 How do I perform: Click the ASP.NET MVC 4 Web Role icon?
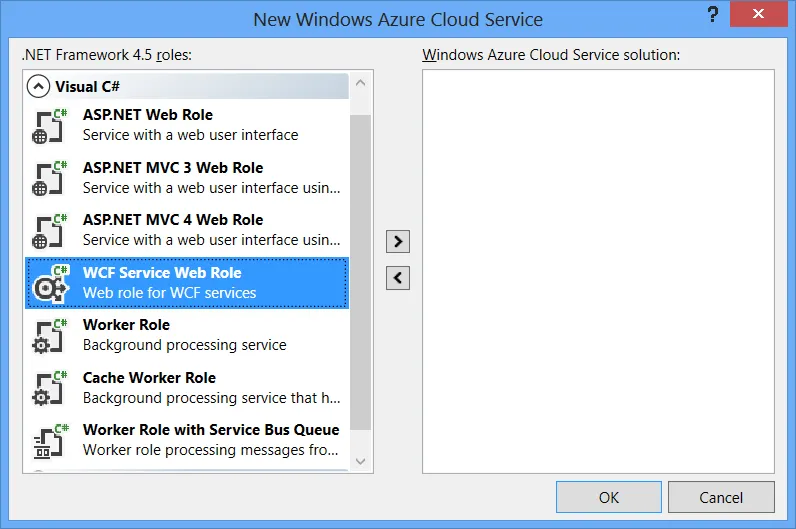point(49,231)
